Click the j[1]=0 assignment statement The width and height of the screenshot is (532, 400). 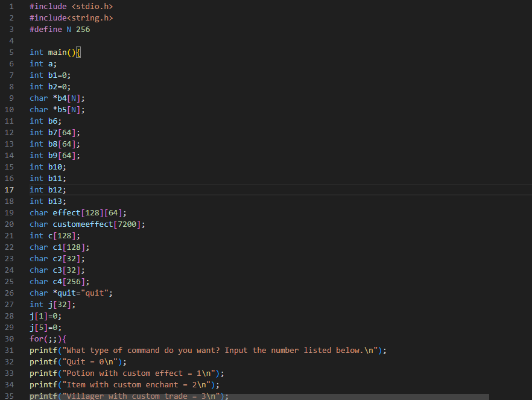[x=46, y=316]
